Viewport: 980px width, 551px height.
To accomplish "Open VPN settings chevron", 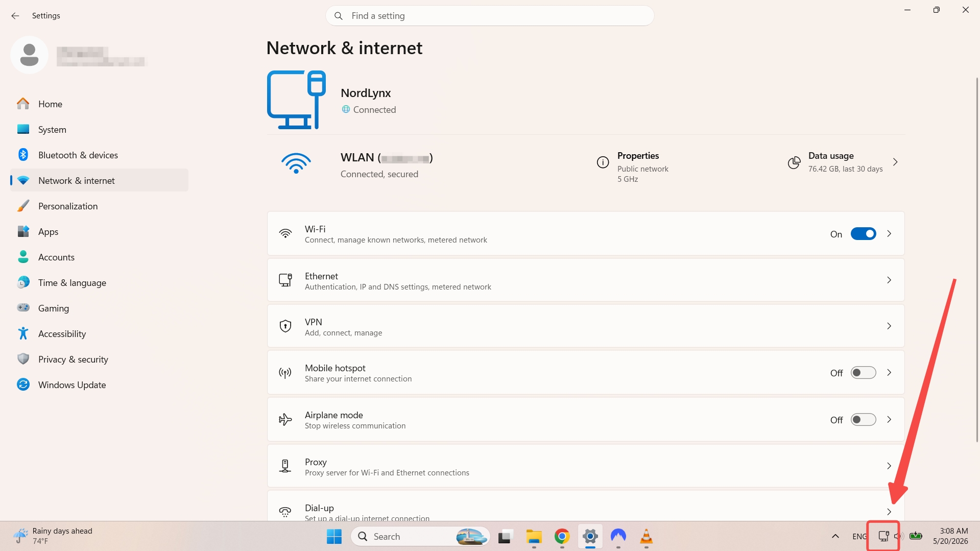I will point(889,326).
